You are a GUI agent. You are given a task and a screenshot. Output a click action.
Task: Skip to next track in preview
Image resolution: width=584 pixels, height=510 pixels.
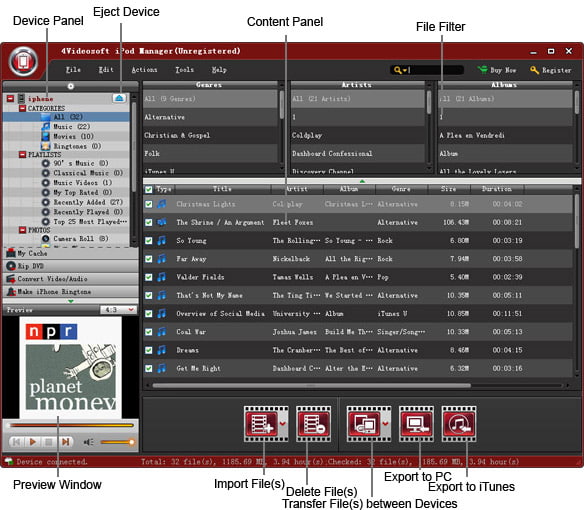tap(66, 442)
